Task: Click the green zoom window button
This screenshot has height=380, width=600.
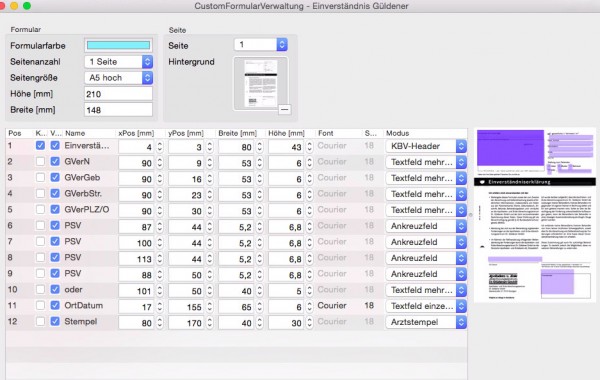Action: 27,6
